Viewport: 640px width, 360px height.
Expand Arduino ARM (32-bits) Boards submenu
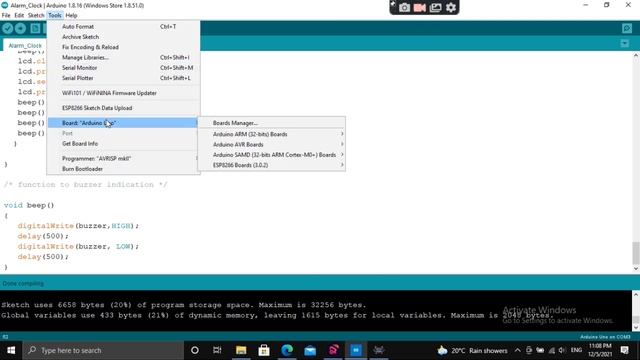coord(271,134)
